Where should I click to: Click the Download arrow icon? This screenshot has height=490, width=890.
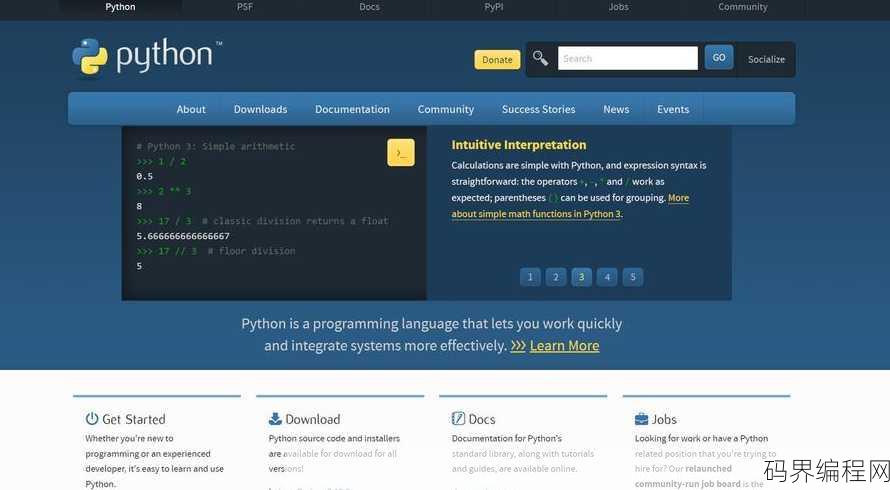pos(275,419)
